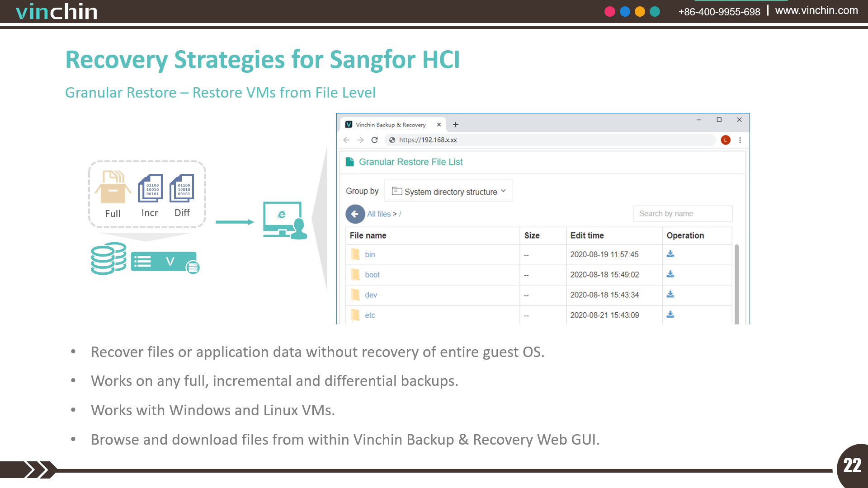Click the Search by name field

(x=683, y=214)
